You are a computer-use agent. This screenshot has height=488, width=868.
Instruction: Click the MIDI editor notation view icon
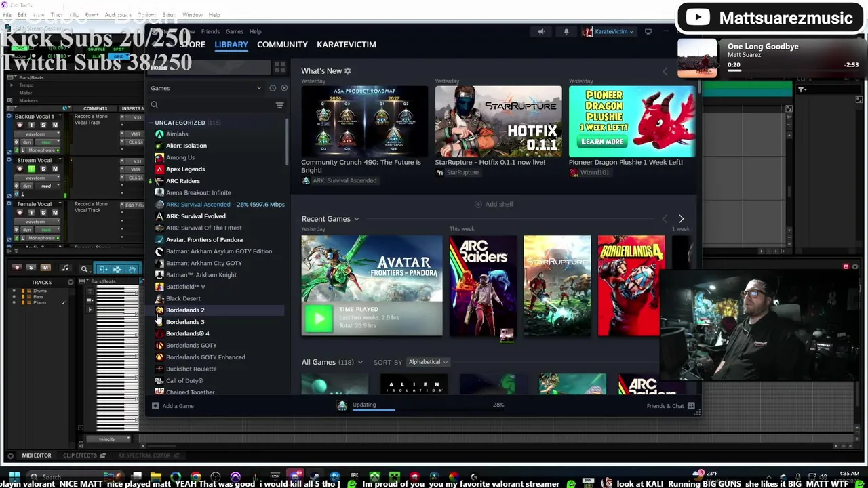(x=65, y=268)
